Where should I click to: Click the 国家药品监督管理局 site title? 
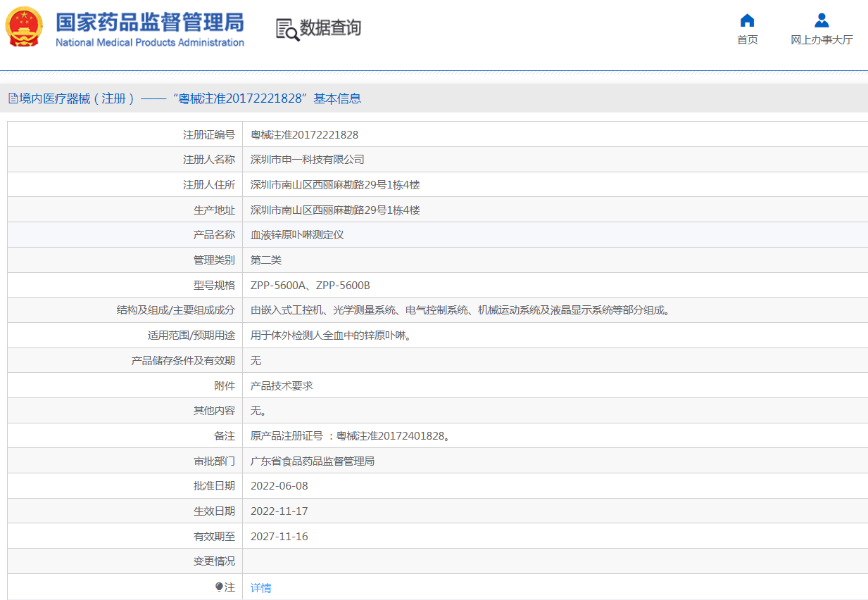(150, 22)
